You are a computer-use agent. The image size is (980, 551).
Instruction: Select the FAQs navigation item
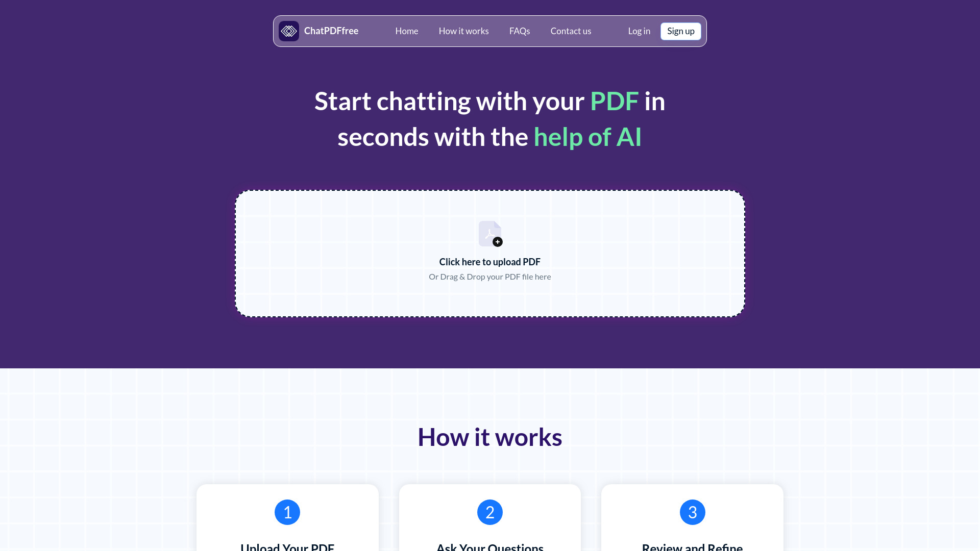pyautogui.click(x=520, y=31)
